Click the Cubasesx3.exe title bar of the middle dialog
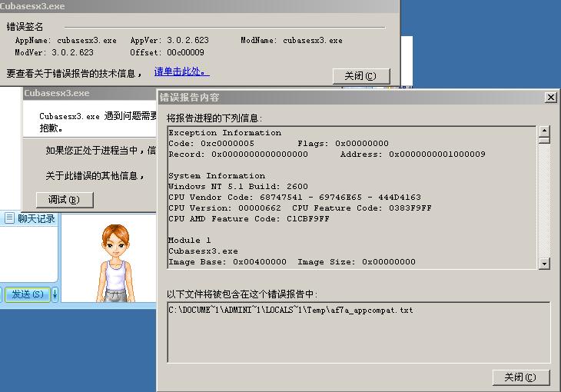Screen dimensions: 561x392 (x=89, y=93)
